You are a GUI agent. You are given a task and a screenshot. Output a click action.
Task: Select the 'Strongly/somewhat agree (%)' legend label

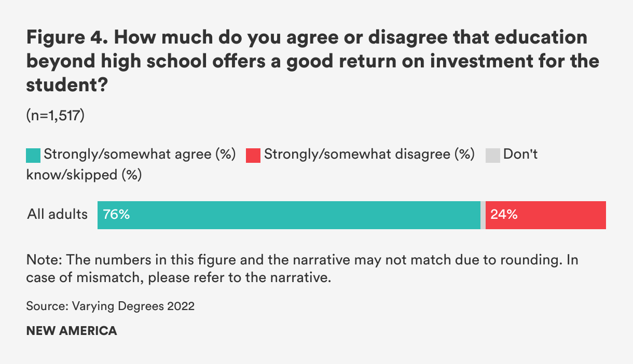[140, 154]
